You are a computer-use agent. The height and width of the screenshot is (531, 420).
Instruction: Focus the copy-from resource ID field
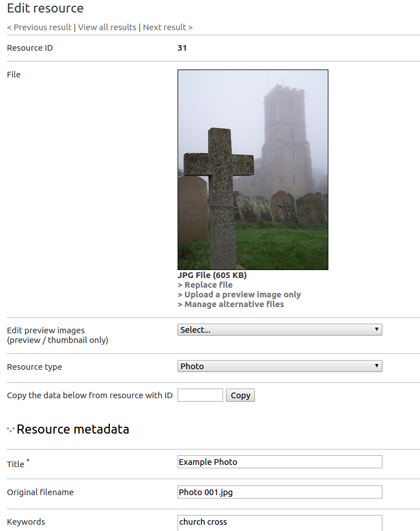(200, 395)
